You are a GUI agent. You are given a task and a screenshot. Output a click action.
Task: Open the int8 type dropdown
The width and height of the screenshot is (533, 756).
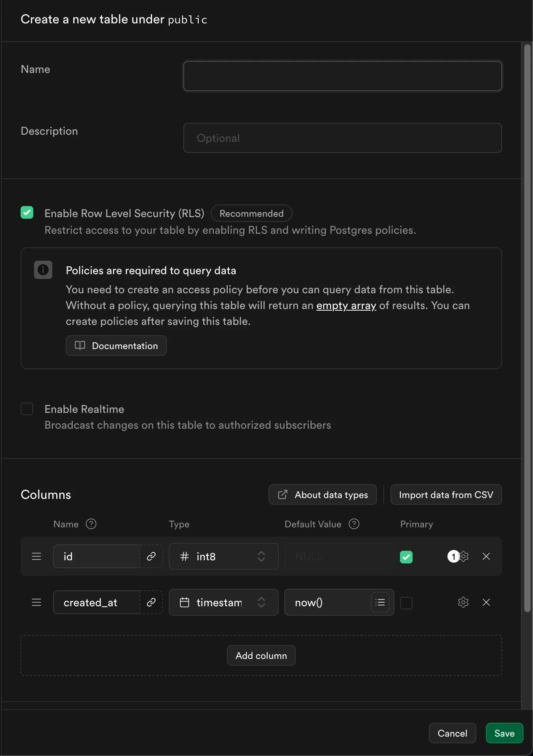click(223, 556)
